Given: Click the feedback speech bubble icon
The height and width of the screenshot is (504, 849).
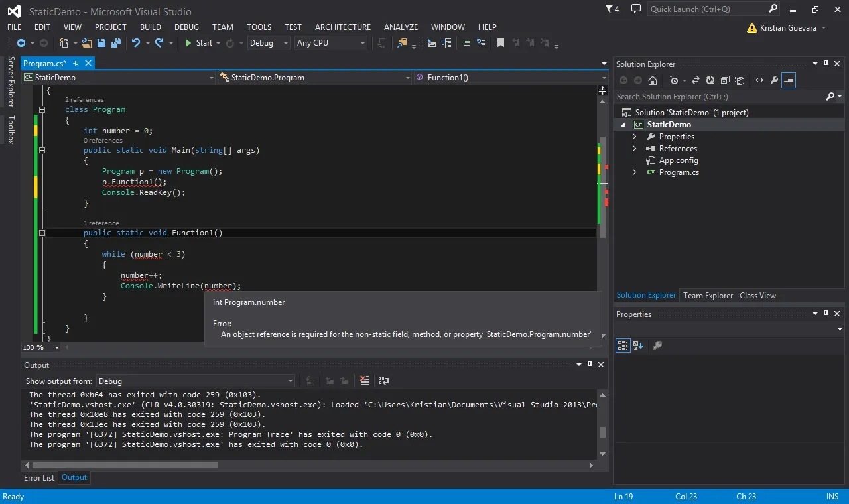Looking at the screenshot, I should click(636, 9).
